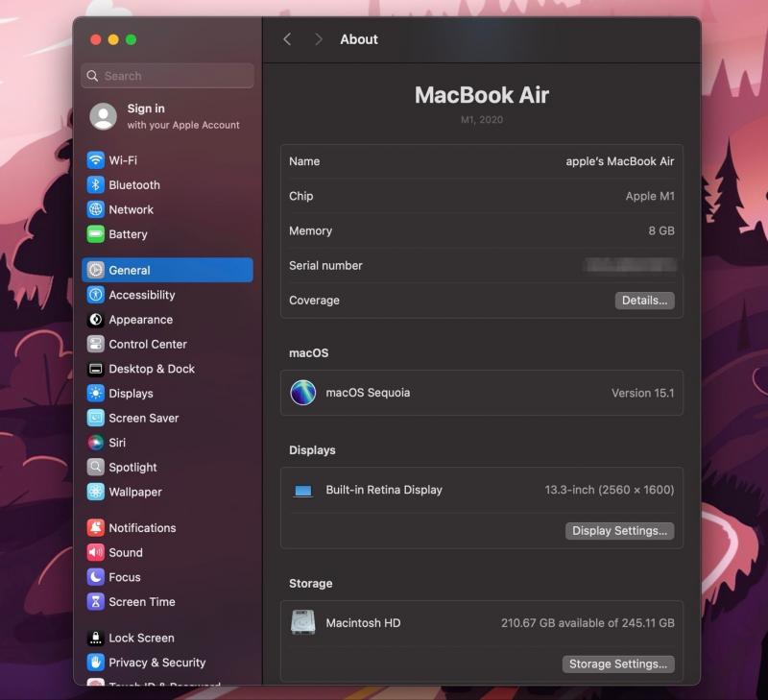The height and width of the screenshot is (700, 768).
Task: Select Screen Time in the sidebar
Action: coord(167,601)
